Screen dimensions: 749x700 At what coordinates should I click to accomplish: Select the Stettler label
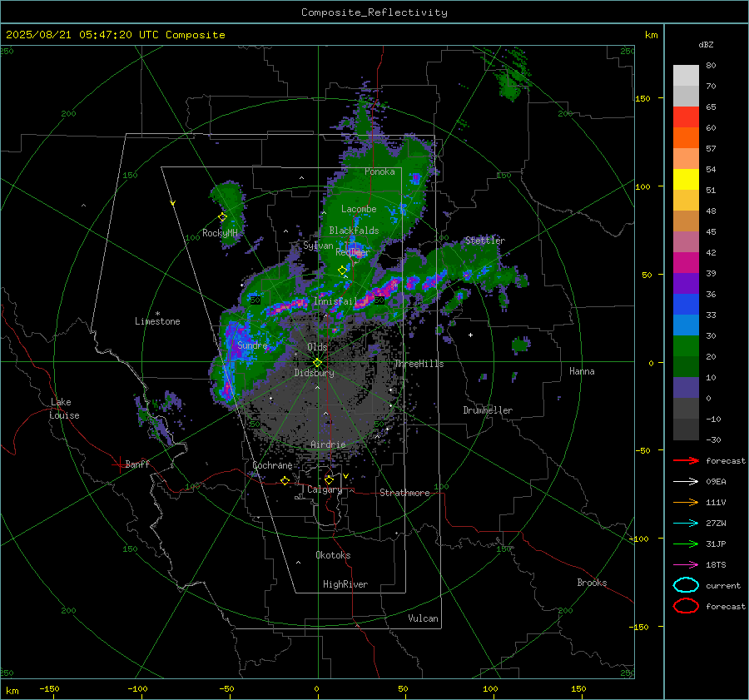[485, 241]
